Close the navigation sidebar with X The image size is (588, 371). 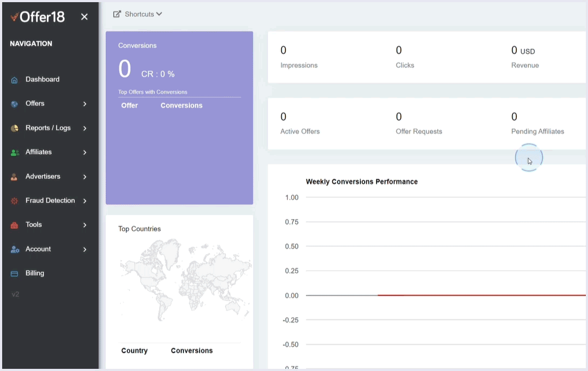coord(84,17)
